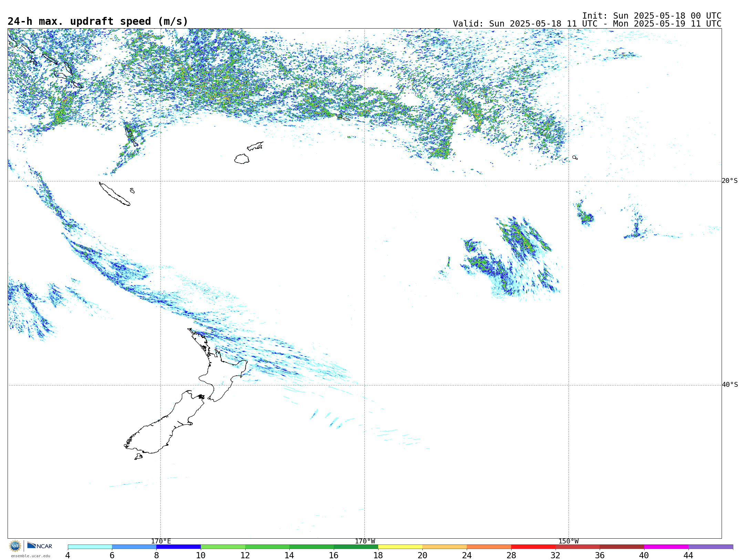Click the colorbar tick label '44'
Viewport: 744px width, 560px height.
tap(689, 555)
